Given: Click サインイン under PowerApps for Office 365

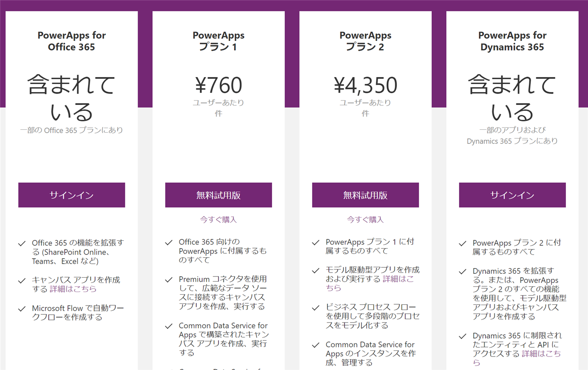Looking at the screenshot, I should pyautogui.click(x=71, y=195).
